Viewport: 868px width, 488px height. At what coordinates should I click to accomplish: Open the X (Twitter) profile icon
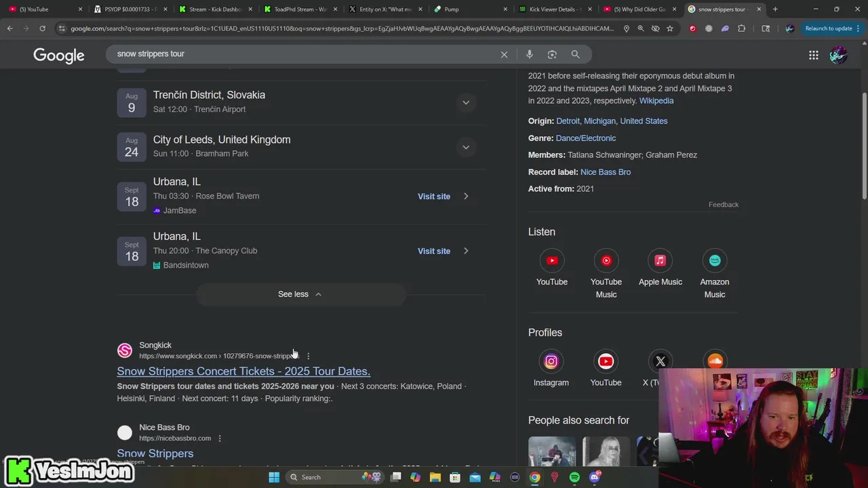(660, 361)
